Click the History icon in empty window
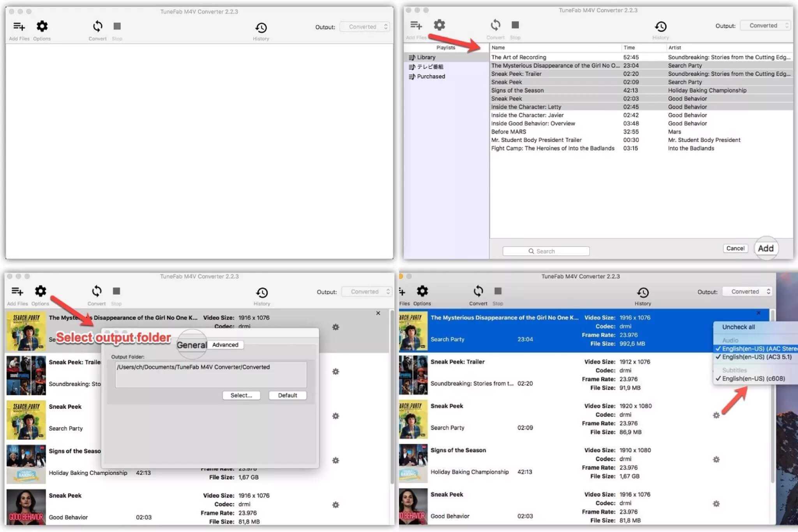Image resolution: width=798 pixels, height=532 pixels. coord(261,28)
